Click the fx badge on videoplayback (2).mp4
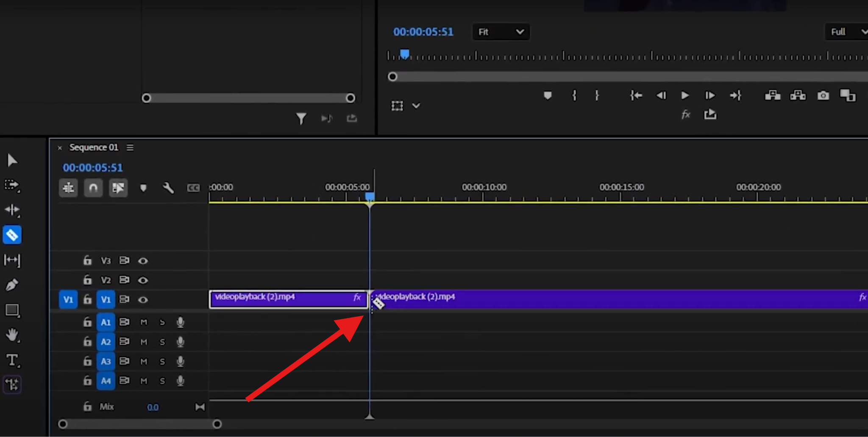This screenshot has width=868, height=437. pos(357,298)
